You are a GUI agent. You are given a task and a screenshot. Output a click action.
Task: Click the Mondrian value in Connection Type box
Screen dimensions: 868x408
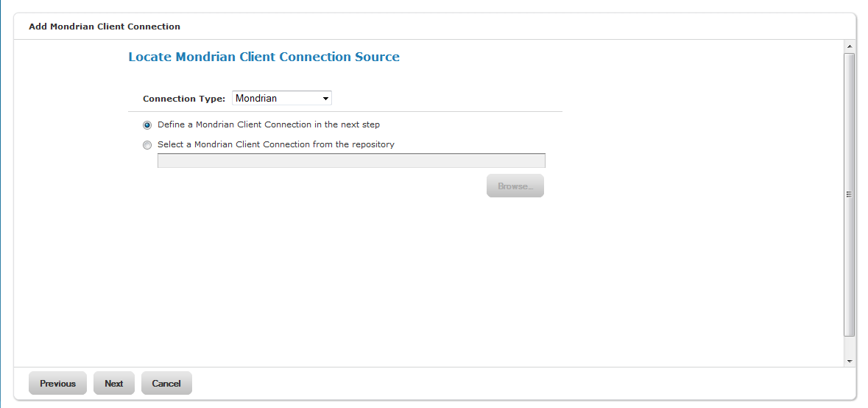[256, 99]
